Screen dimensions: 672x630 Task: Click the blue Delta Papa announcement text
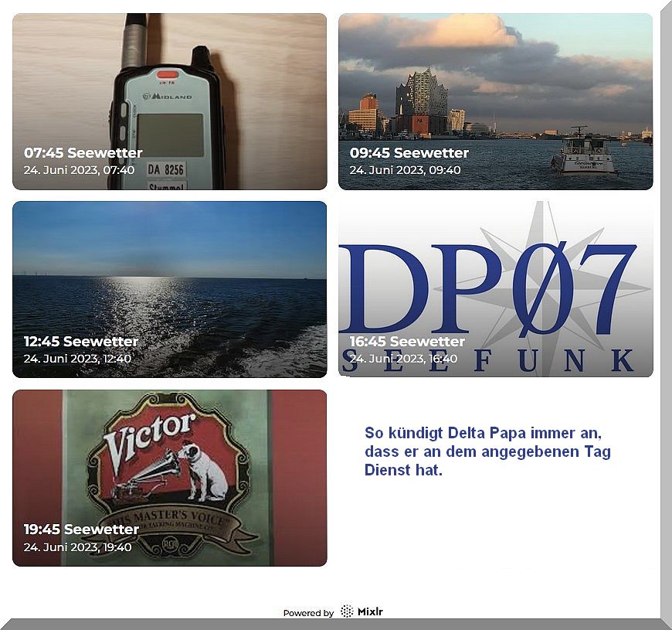tap(487, 451)
